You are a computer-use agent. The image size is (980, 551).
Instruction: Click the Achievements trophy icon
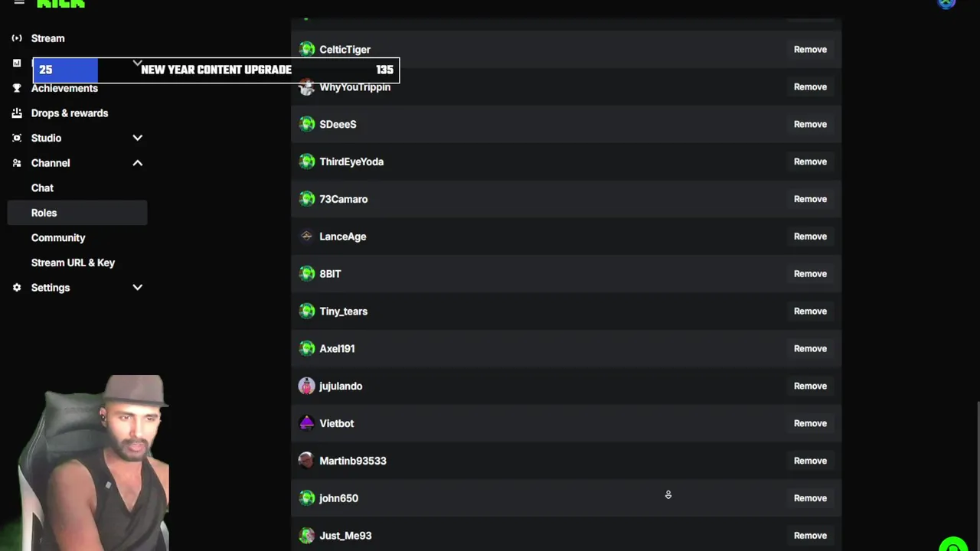pyautogui.click(x=17, y=88)
